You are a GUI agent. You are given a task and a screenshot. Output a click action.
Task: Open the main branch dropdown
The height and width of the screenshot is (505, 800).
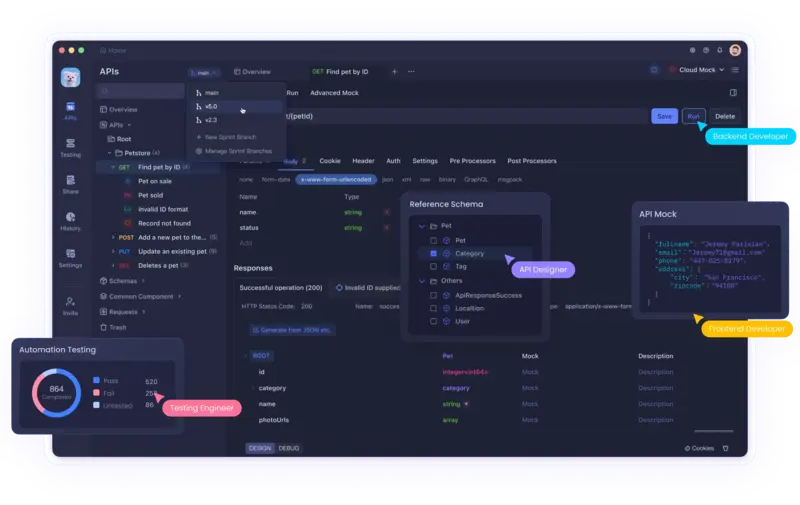pos(204,72)
